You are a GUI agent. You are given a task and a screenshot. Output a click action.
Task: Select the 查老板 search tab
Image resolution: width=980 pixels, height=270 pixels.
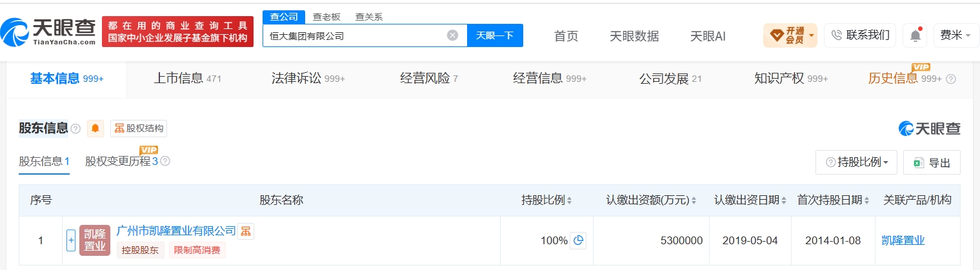click(x=326, y=17)
